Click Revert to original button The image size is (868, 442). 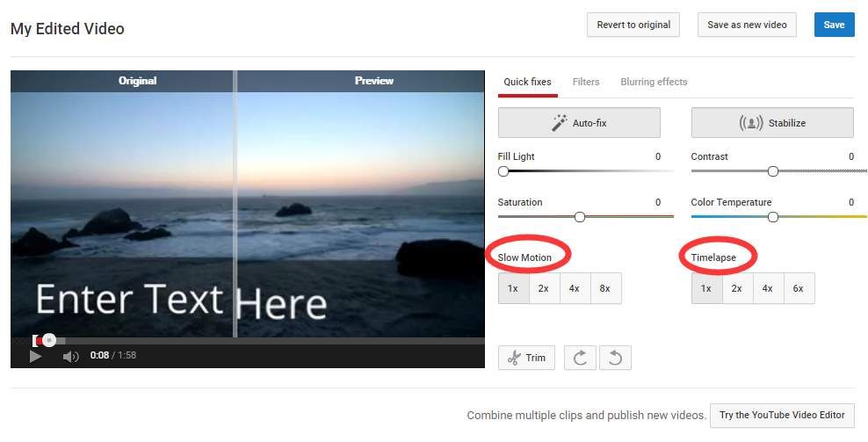(x=633, y=25)
